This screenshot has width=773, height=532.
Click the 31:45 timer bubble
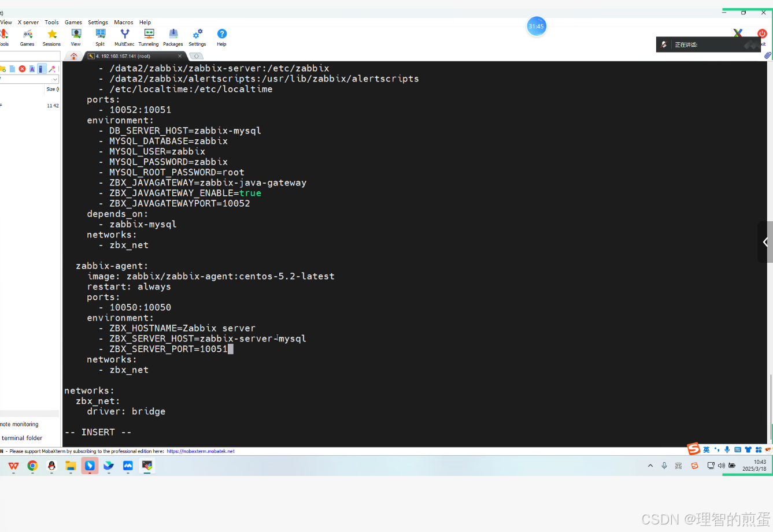coord(537,27)
